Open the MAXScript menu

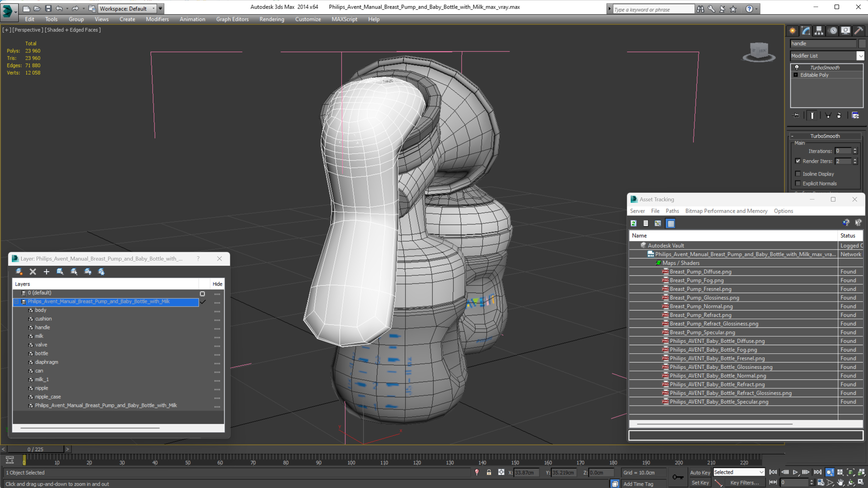coord(344,19)
